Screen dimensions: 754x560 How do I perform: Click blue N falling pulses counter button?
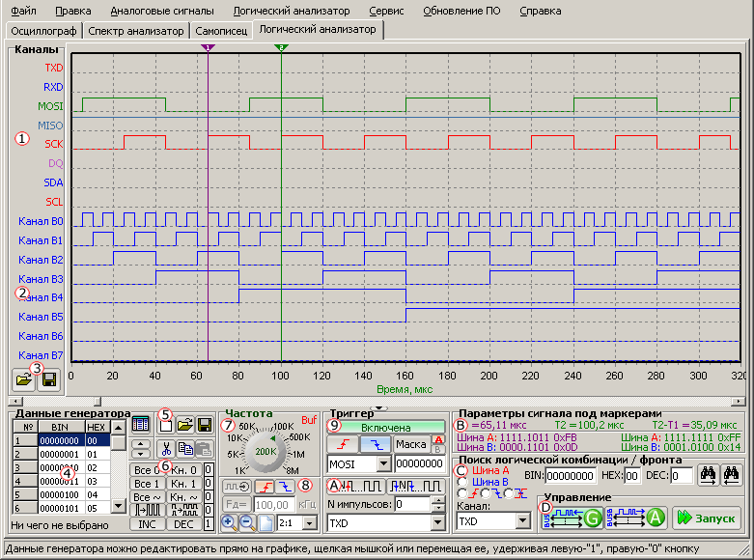[x=416, y=486]
